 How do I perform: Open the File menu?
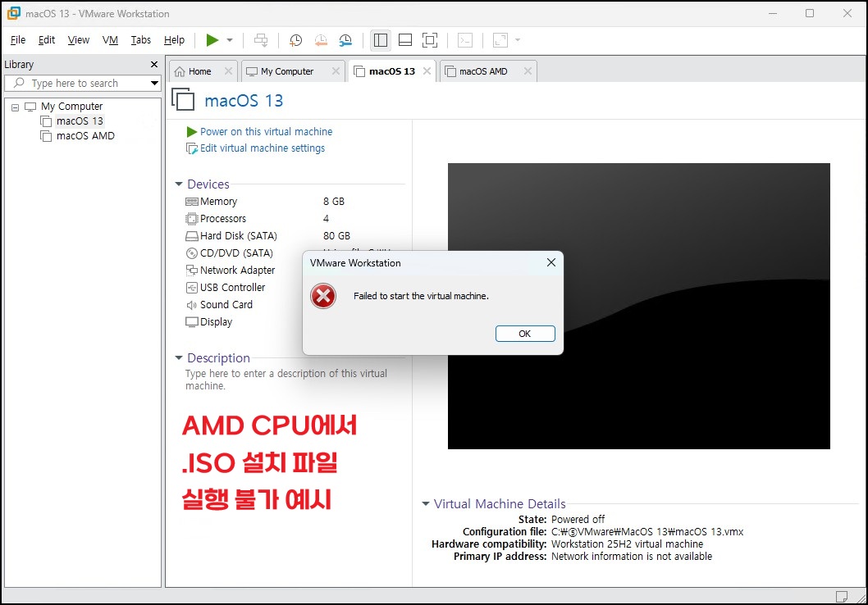click(18, 40)
